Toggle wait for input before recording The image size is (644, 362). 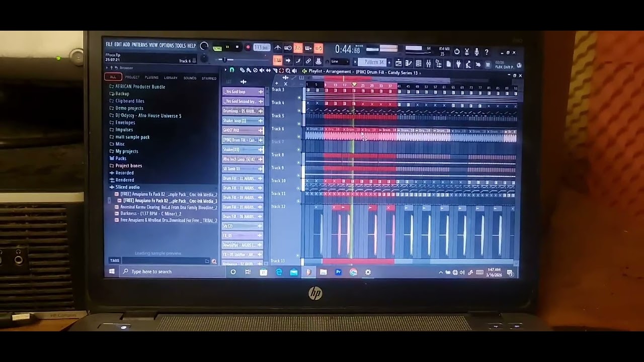click(288, 48)
